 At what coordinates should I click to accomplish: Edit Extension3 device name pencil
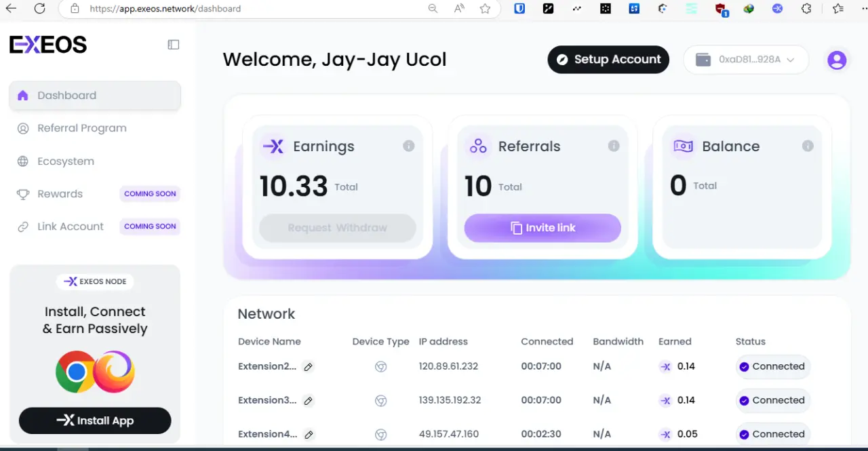308,401
